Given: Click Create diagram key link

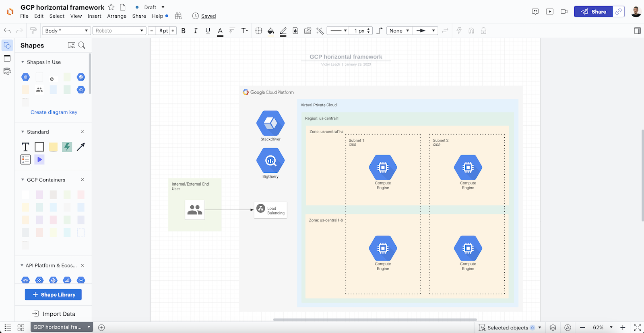Looking at the screenshot, I should click(54, 112).
